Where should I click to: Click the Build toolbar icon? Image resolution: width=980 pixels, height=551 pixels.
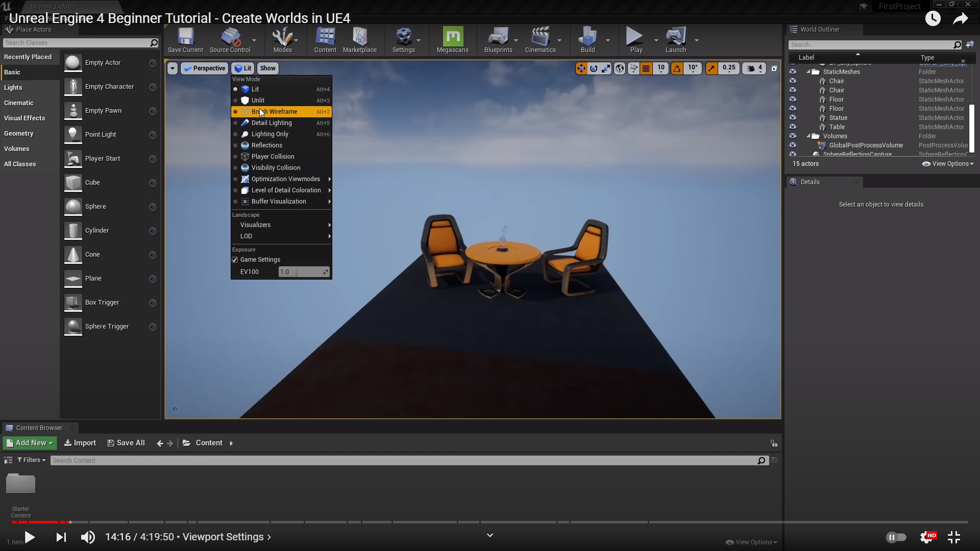click(587, 37)
